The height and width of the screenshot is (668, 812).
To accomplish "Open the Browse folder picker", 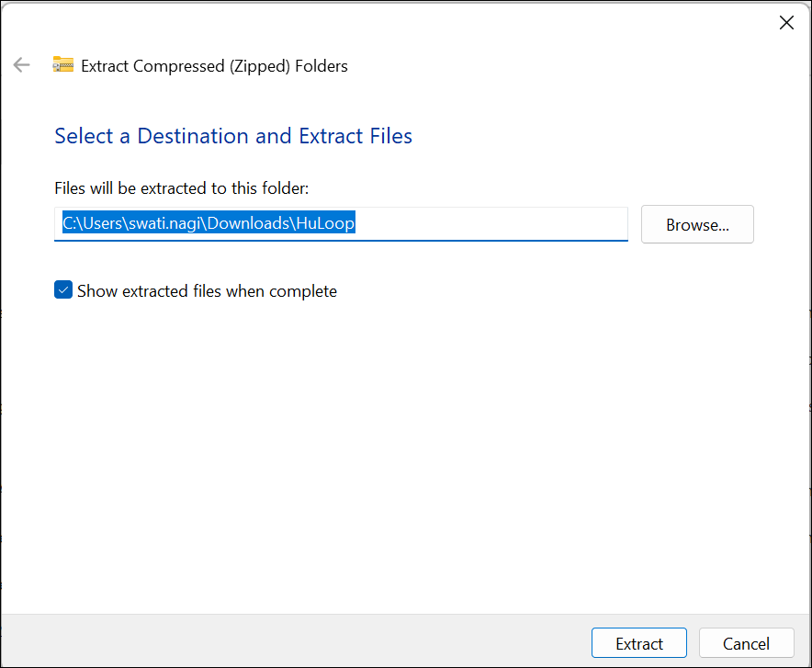I will (x=697, y=224).
